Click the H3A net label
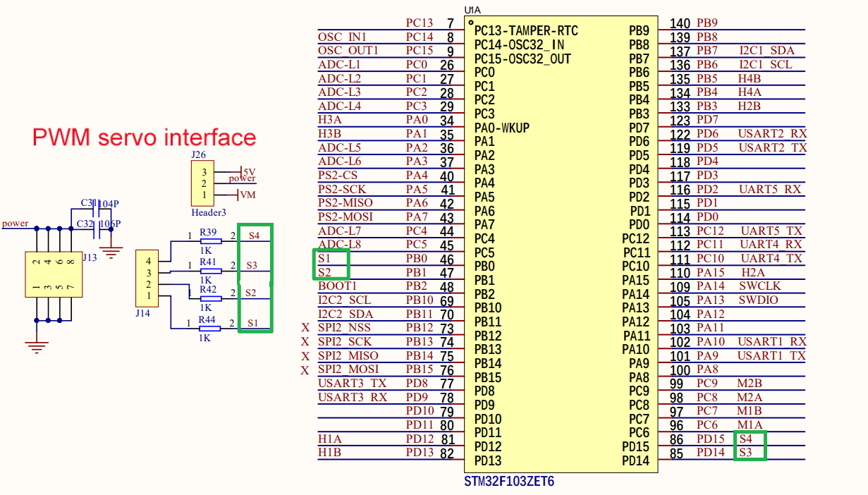 pyautogui.click(x=329, y=120)
